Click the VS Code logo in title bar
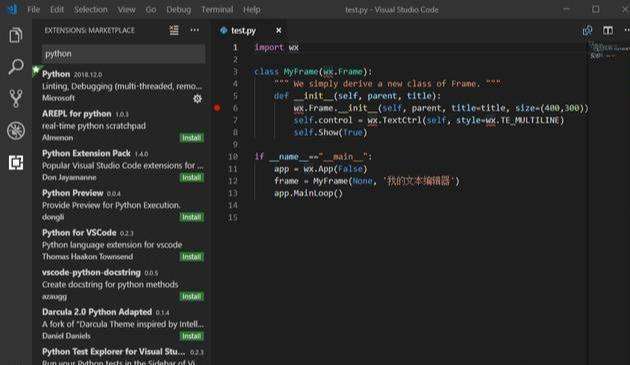 pyautogui.click(x=12, y=9)
